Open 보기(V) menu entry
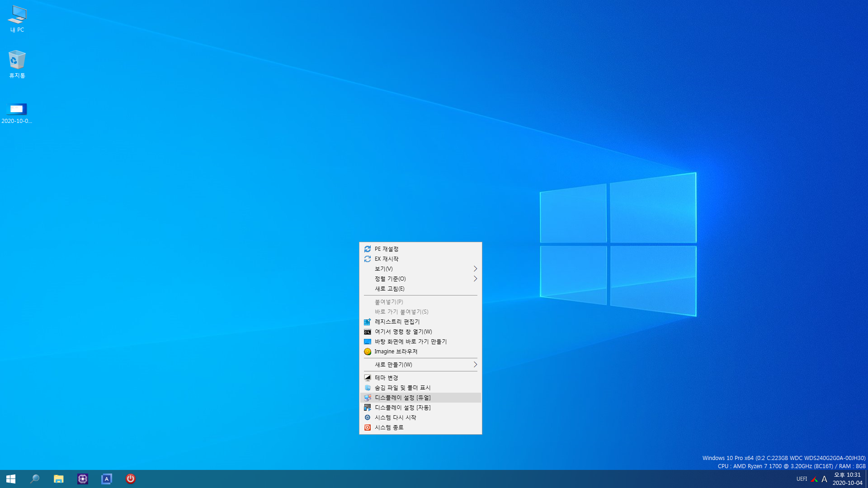The width and height of the screenshot is (868, 488). point(420,269)
